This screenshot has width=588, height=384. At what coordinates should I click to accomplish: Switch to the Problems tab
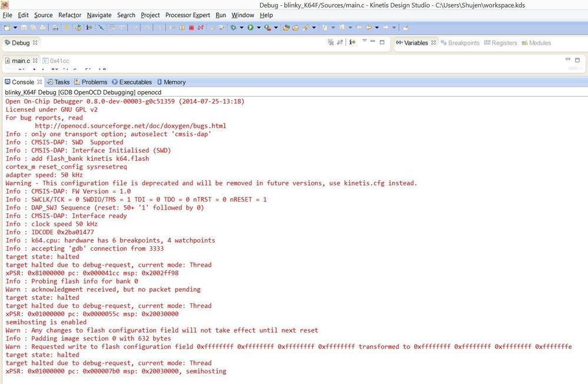click(x=94, y=82)
